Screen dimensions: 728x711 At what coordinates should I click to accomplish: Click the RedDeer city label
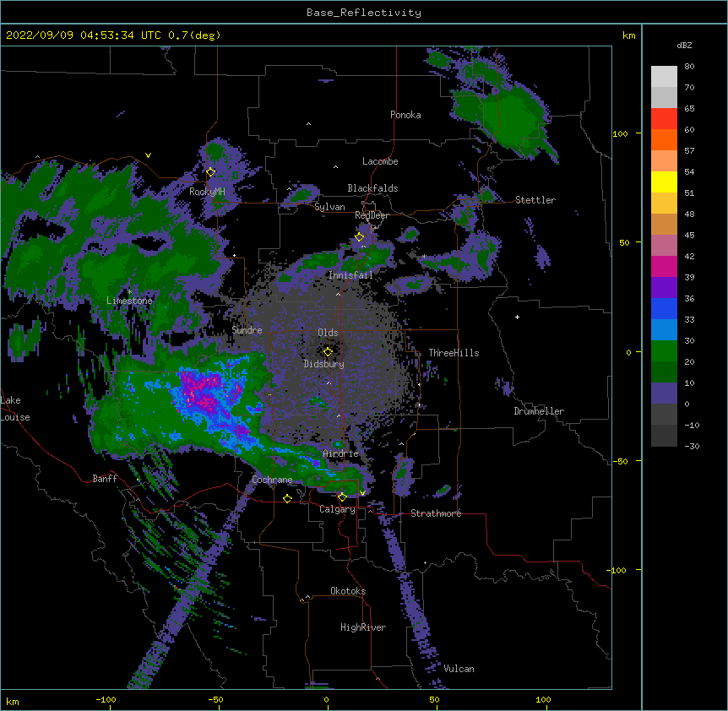pyautogui.click(x=372, y=215)
